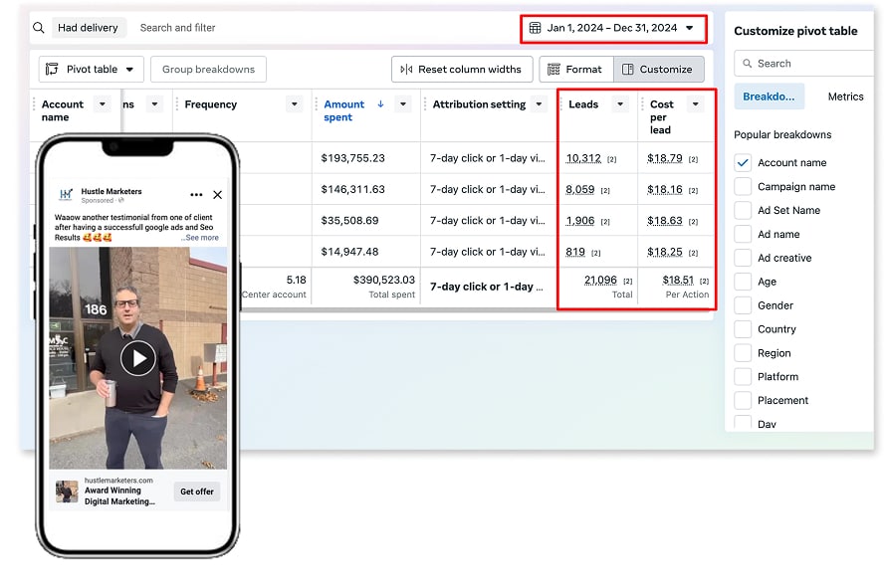This screenshot has height=588, width=886.
Task: Click the Format button
Action: click(x=576, y=69)
